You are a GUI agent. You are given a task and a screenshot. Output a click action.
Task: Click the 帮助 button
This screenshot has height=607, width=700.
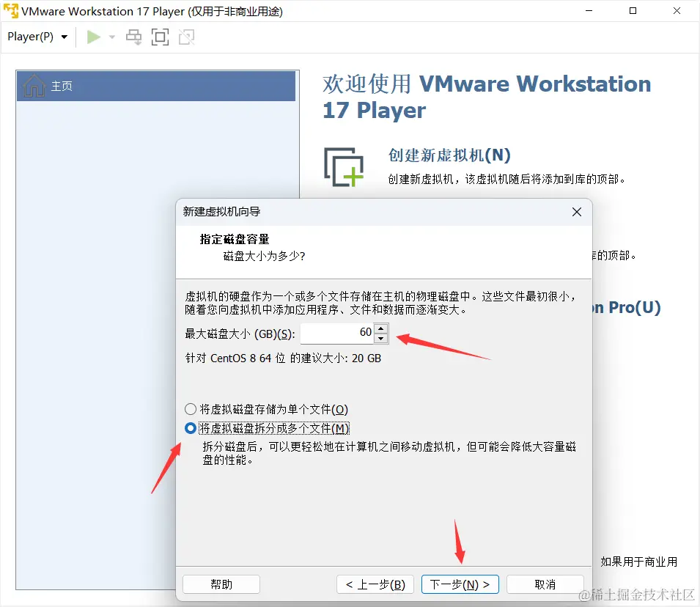click(221, 584)
